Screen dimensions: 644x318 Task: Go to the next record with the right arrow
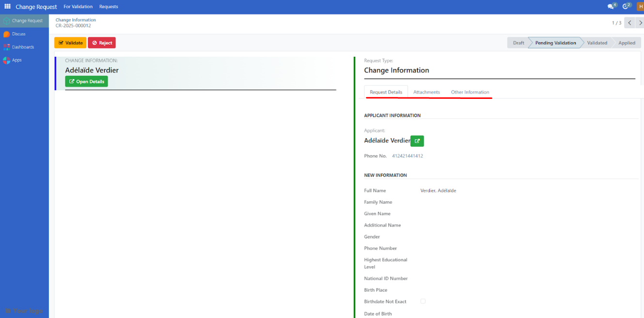coord(641,23)
